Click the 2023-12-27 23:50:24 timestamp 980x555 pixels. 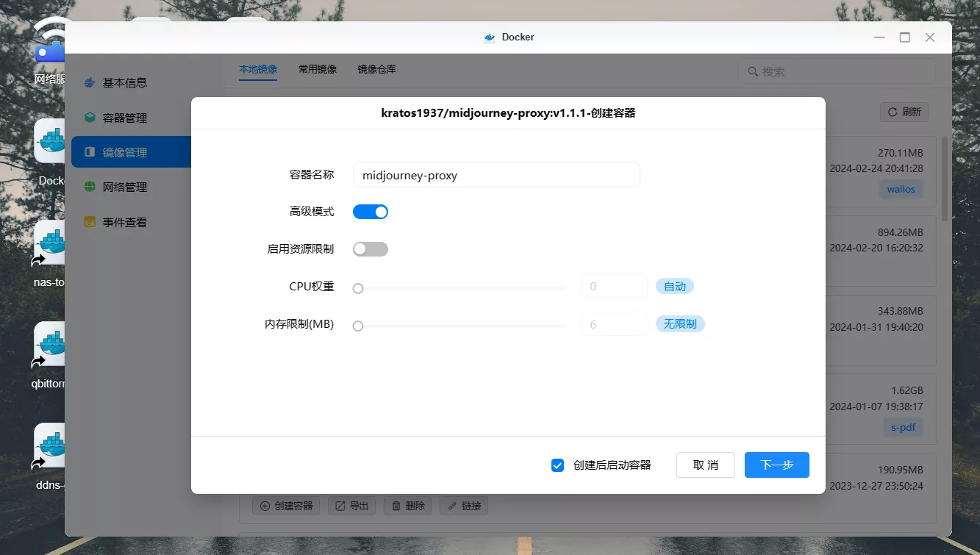(x=876, y=486)
